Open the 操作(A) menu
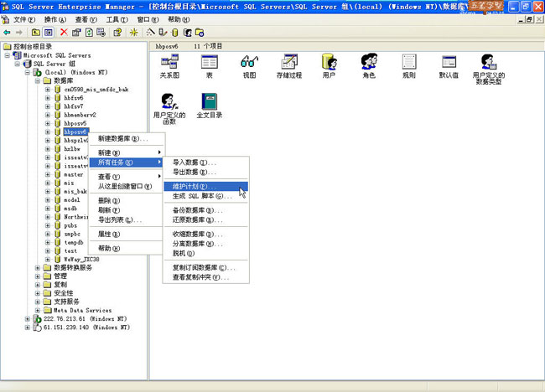The height and width of the screenshot is (392, 545). pos(54,20)
